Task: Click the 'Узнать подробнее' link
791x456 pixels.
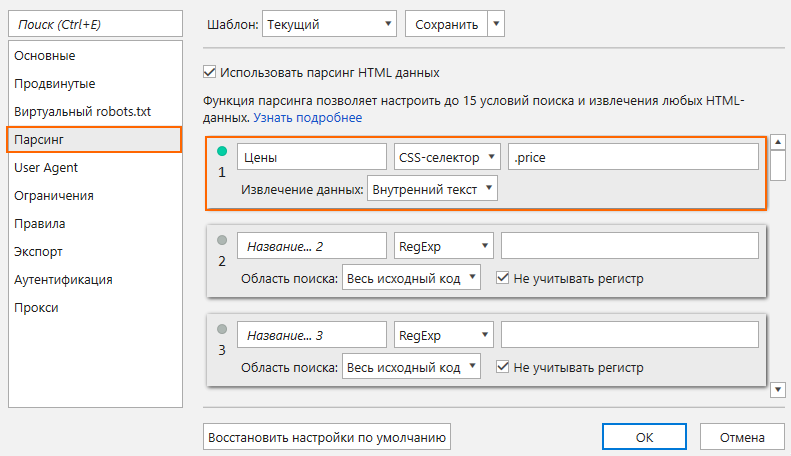Action: click(x=307, y=118)
